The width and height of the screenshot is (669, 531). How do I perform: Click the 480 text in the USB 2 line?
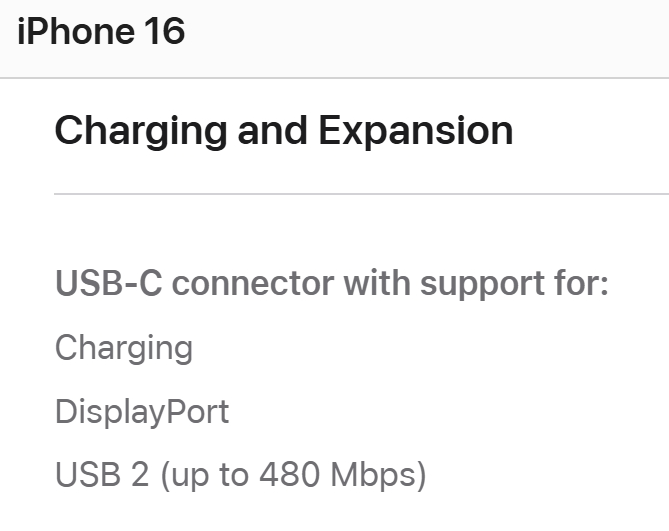[289, 475]
